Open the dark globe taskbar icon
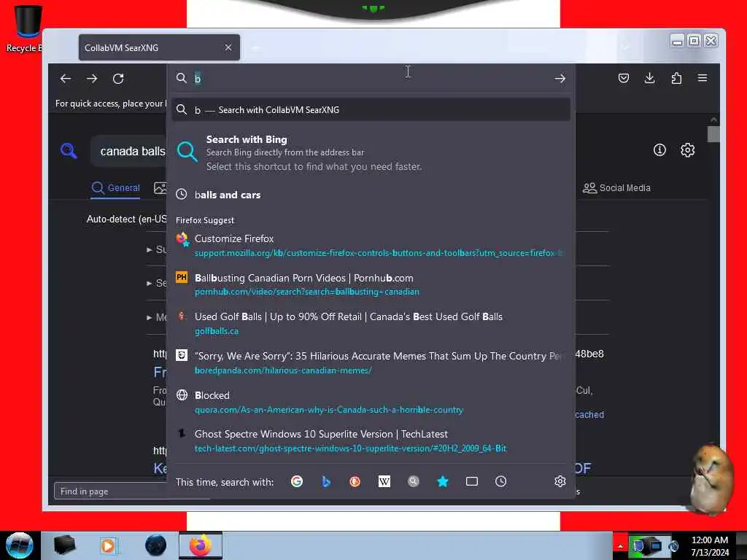 pyautogui.click(x=156, y=545)
